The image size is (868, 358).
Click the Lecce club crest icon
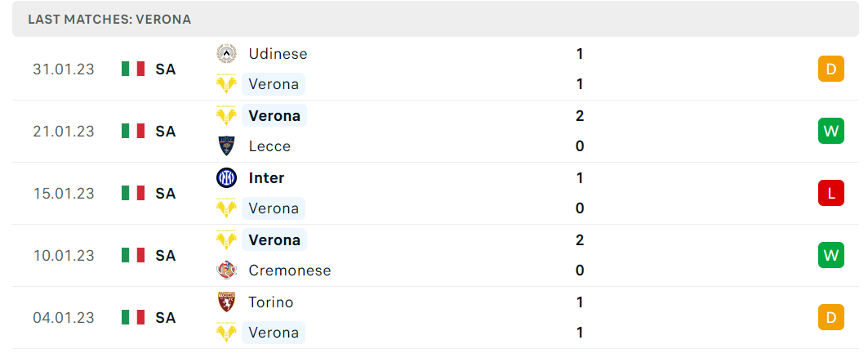pyautogui.click(x=226, y=146)
